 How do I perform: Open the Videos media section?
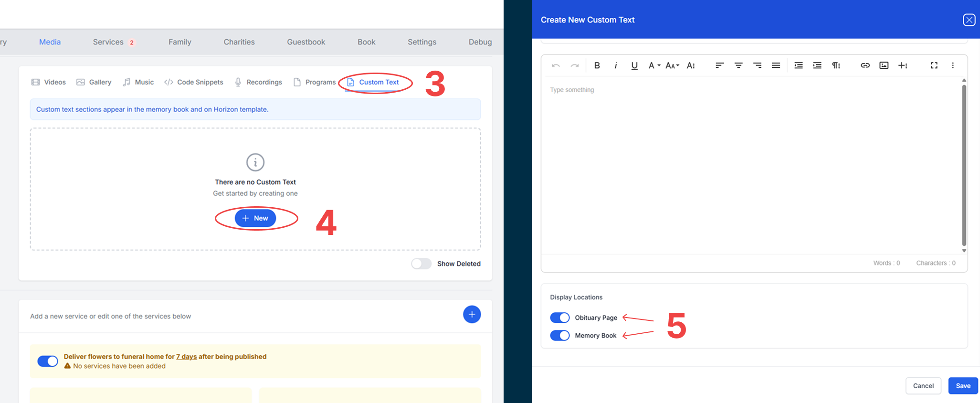pyautogui.click(x=49, y=82)
